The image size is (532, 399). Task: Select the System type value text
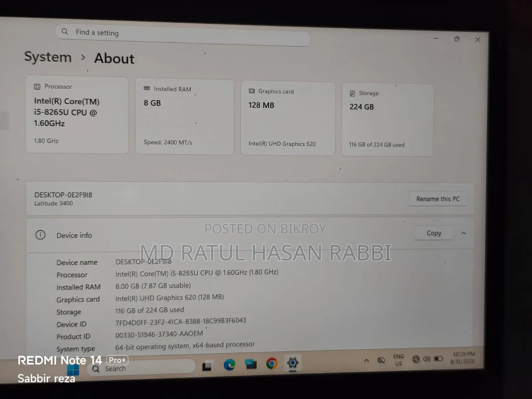(185, 346)
